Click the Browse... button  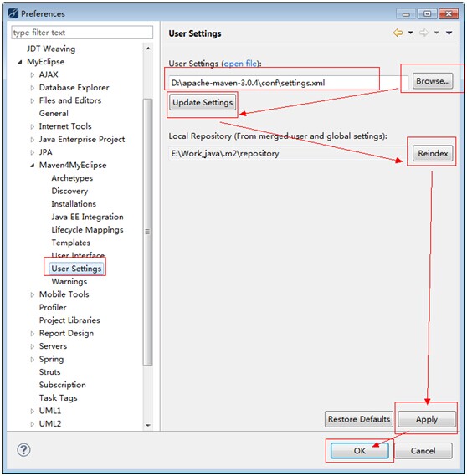pos(433,81)
